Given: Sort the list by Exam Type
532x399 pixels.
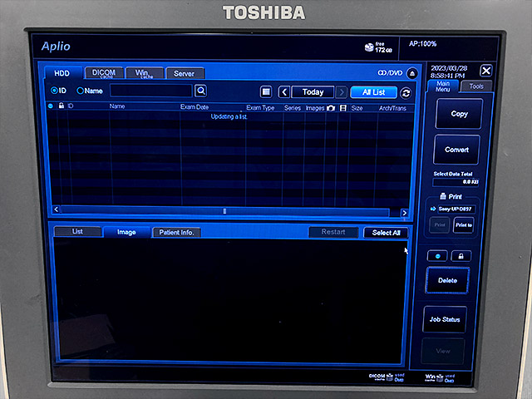Looking at the screenshot, I should pos(260,108).
